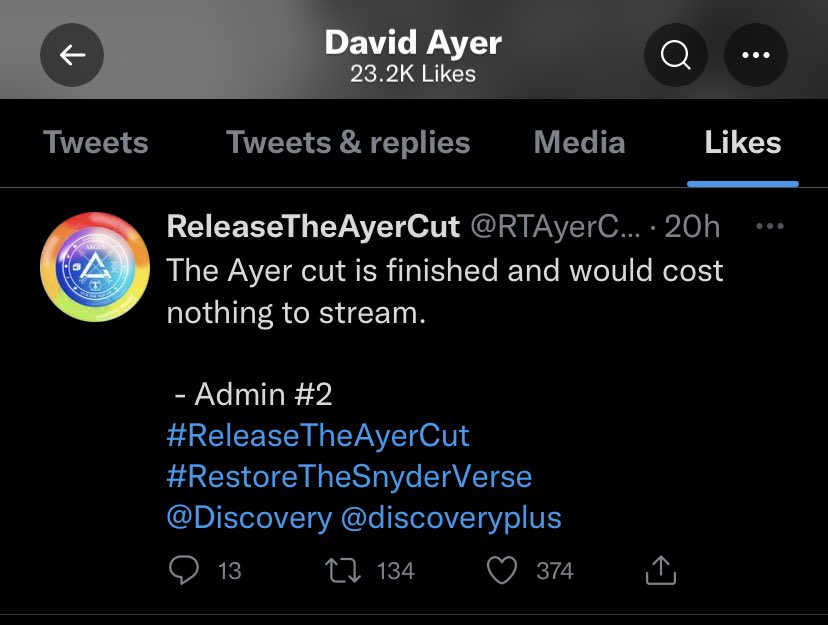Expand the tweet's more options menu
This screenshot has width=828, height=625.
pos(769,227)
